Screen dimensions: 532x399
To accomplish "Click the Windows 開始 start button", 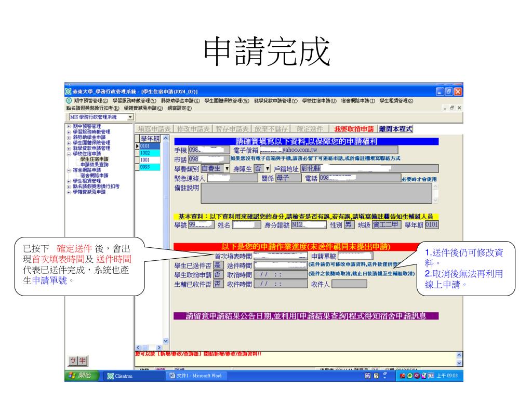I will point(82,376).
